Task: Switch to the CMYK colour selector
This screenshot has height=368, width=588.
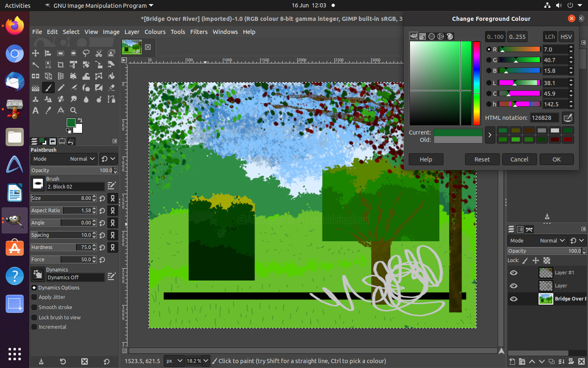Action: [423, 36]
